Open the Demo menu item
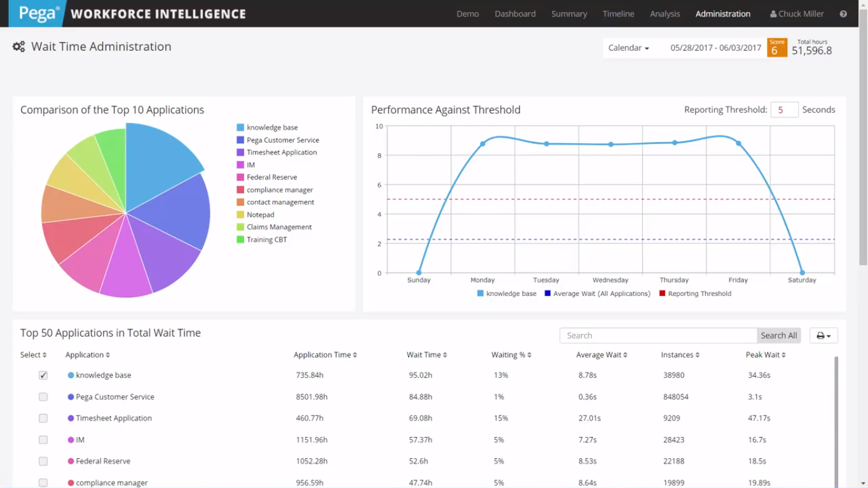868x488 pixels. [x=467, y=14]
